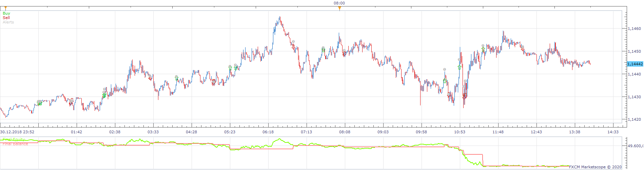Click the 12:43 time axis label
The width and height of the screenshot is (644, 170).
[x=536, y=132]
